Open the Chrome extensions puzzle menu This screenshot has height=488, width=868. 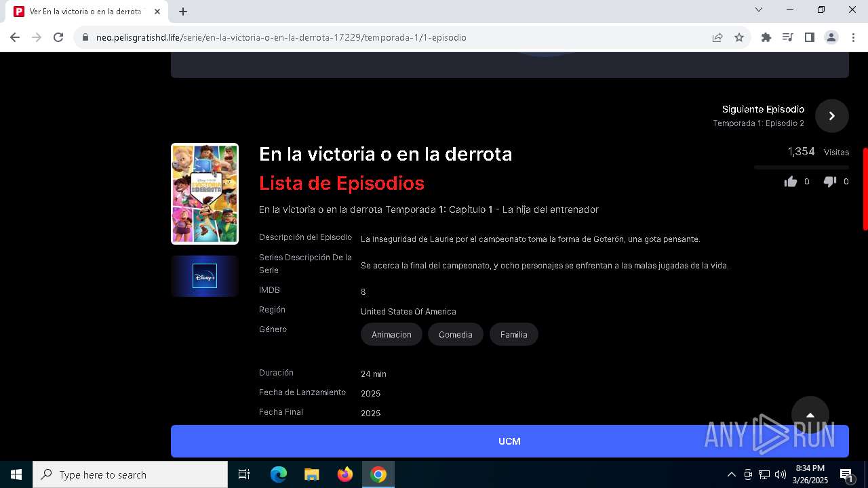tap(766, 37)
